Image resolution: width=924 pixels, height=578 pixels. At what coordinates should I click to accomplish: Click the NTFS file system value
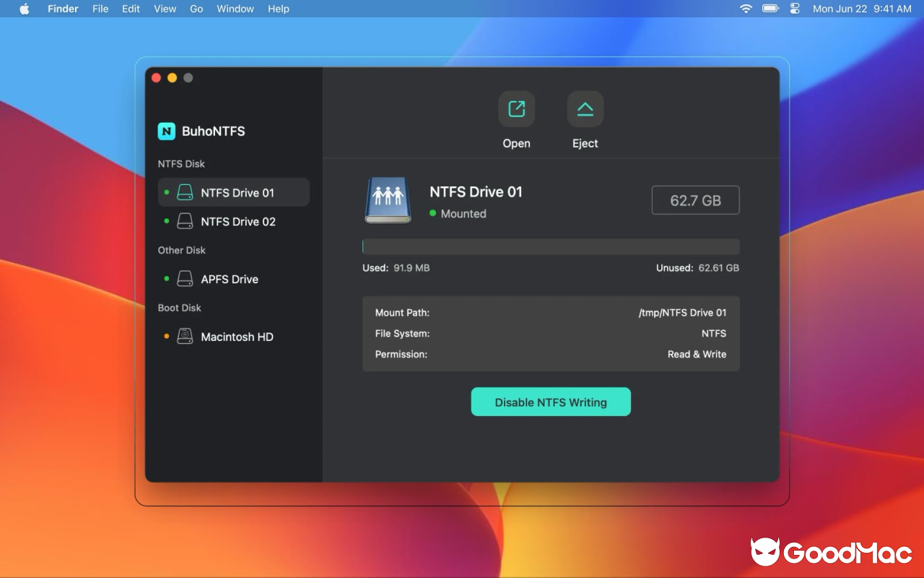[714, 334]
